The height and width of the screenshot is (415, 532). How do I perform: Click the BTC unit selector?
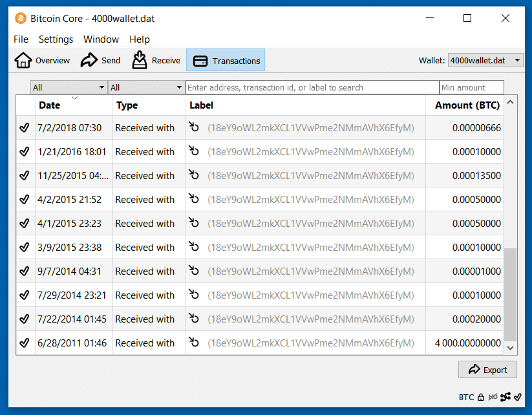coord(466,398)
